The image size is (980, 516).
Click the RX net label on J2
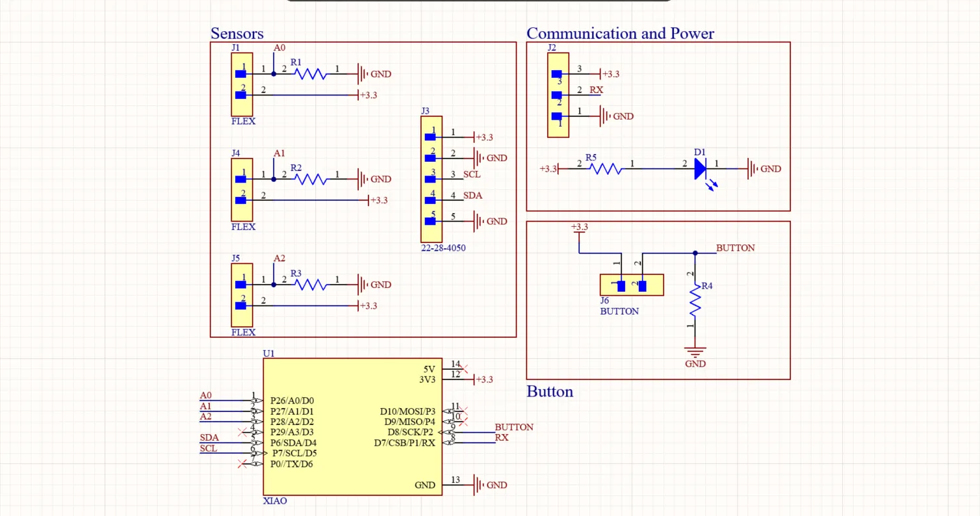click(596, 90)
